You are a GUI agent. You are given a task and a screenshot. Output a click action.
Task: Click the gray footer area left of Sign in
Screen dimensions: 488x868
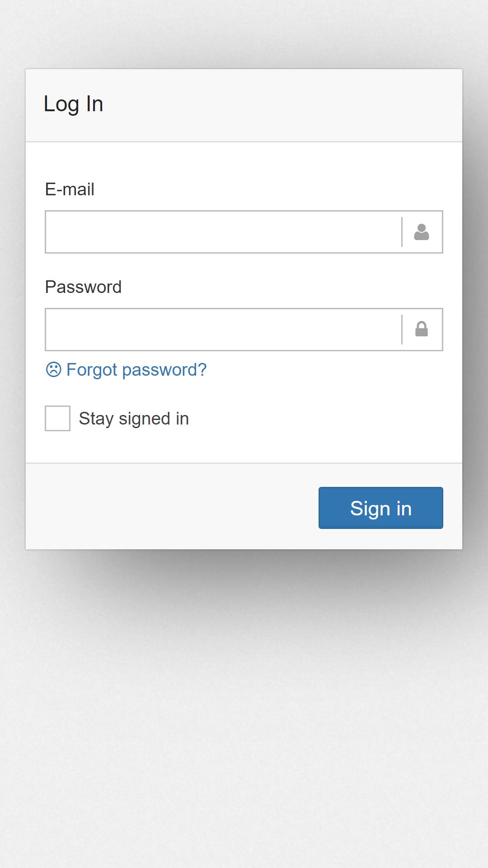coord(172,507)
